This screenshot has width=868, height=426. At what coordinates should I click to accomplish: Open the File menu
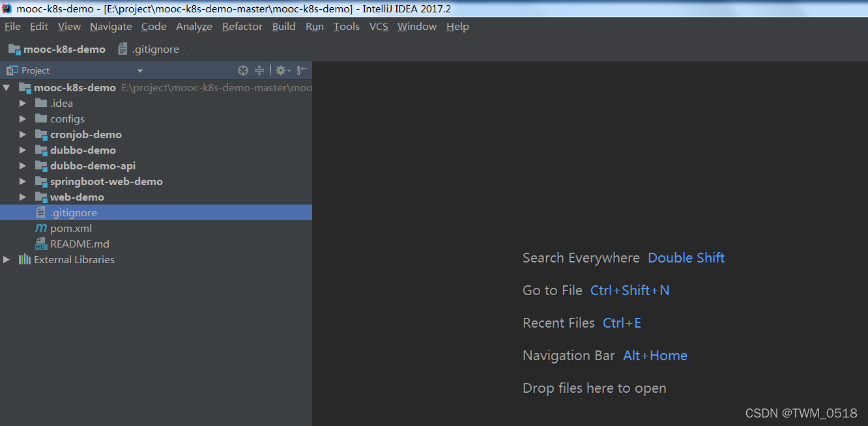[x=12, y=27]
